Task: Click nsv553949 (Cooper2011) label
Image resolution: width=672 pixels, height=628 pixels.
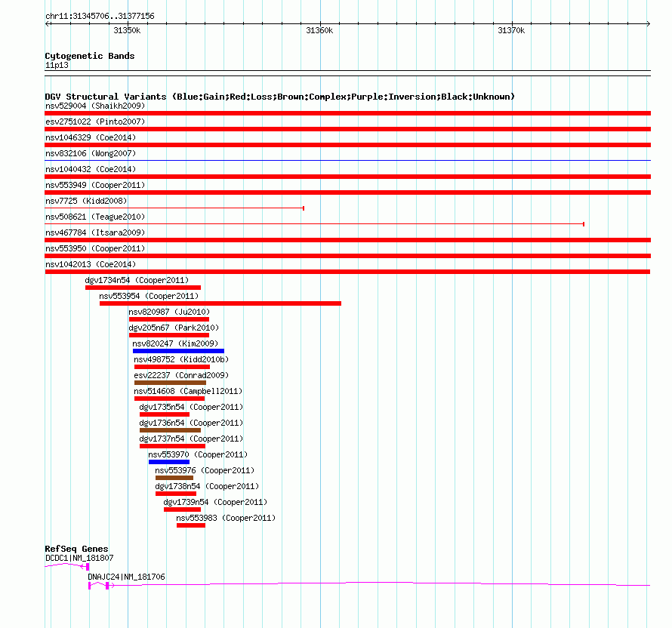Action: [95, 185]
